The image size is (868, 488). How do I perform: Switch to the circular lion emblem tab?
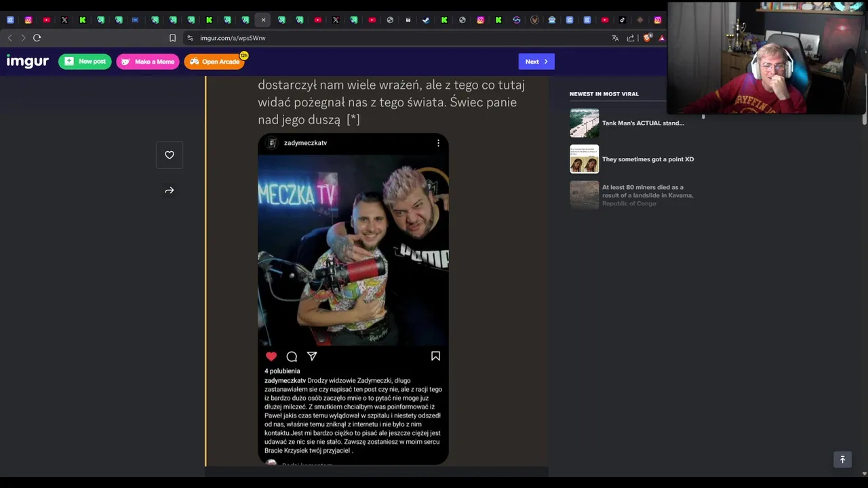coord(534,20)
